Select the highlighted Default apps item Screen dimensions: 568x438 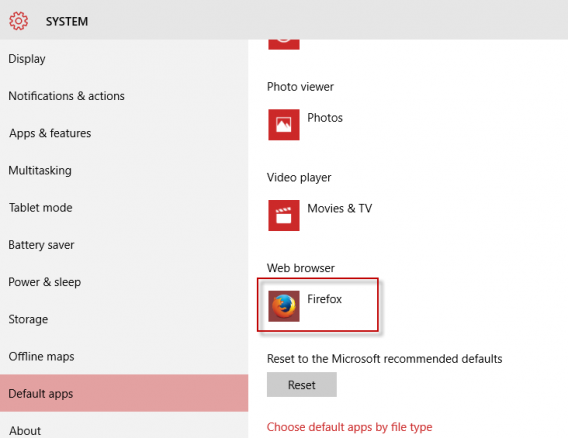[124, 393]
